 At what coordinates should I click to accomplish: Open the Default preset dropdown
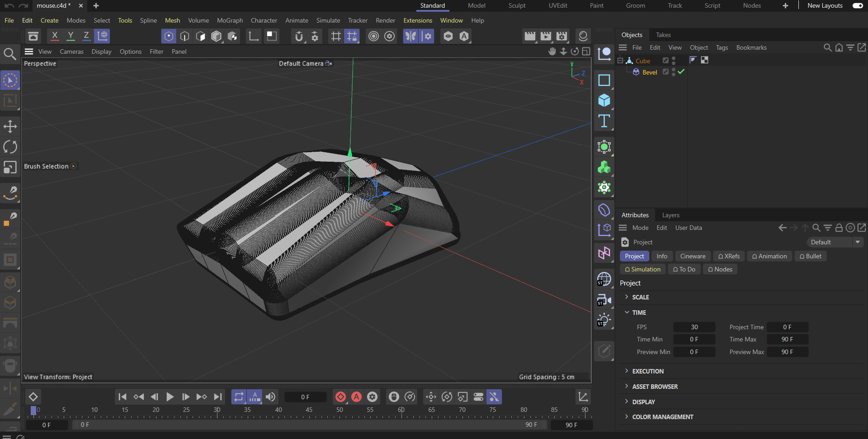858,242
